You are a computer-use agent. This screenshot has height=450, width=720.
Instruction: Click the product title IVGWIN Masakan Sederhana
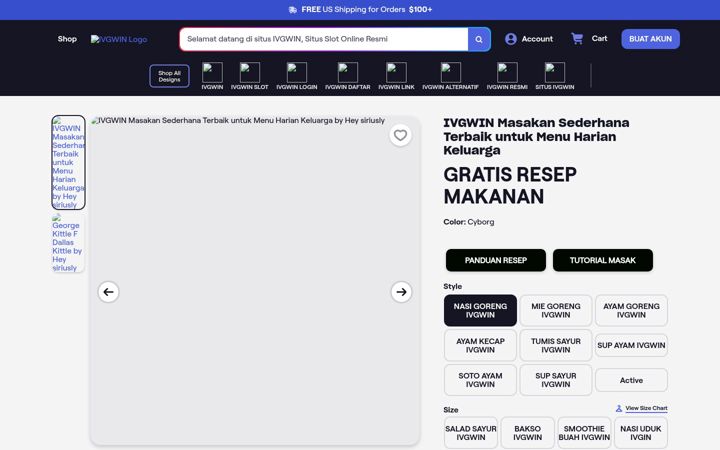536,136
